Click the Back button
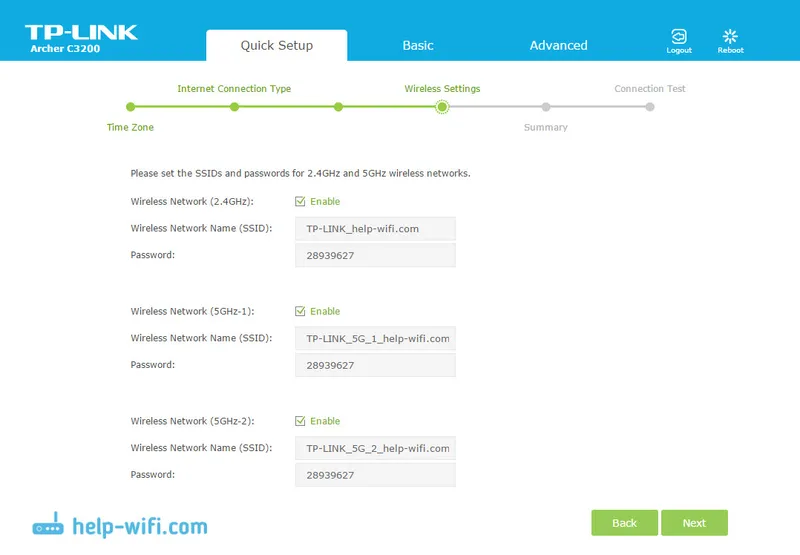Image resolution: width=800 pixels, height=555 pixels. (624, 523)
